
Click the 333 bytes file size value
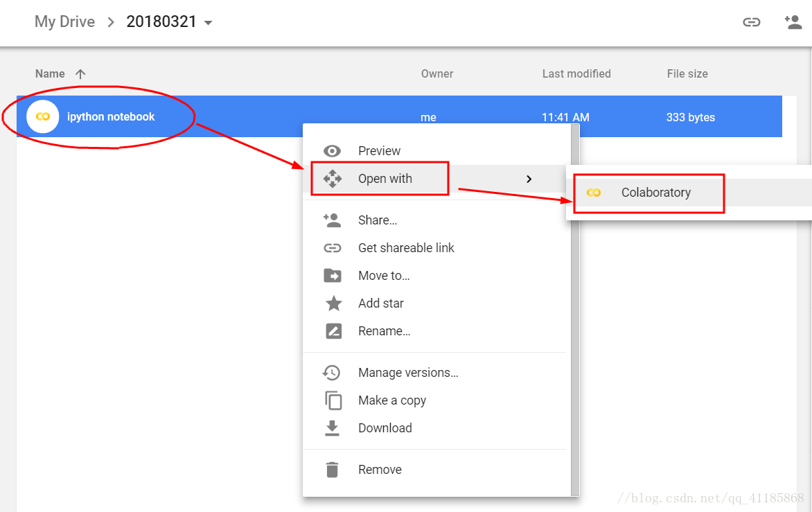pyautogui.click(x=690, y=118)
